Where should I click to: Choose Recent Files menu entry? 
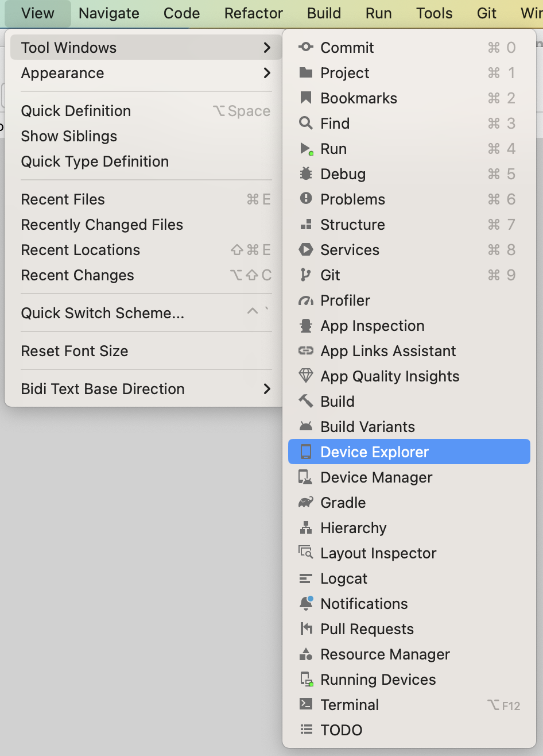pyautogui.click(x=63, y=199)
